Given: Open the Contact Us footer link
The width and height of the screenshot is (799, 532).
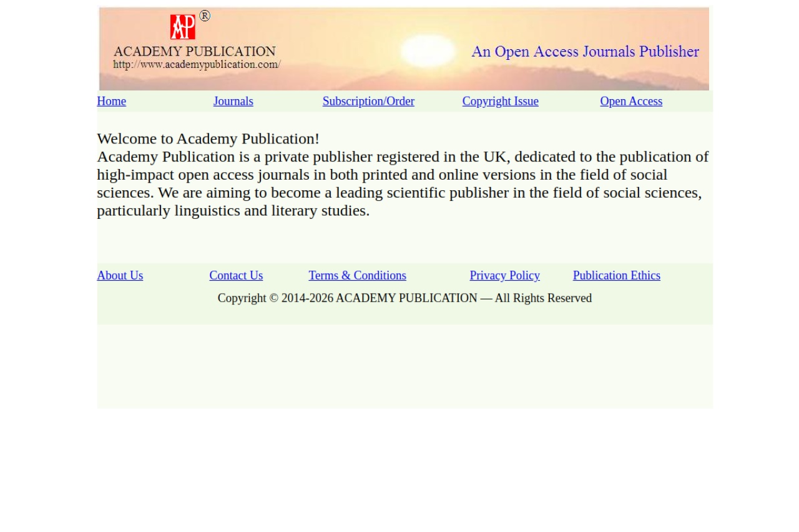Looking at the screenshot, I should coord(236,275).
